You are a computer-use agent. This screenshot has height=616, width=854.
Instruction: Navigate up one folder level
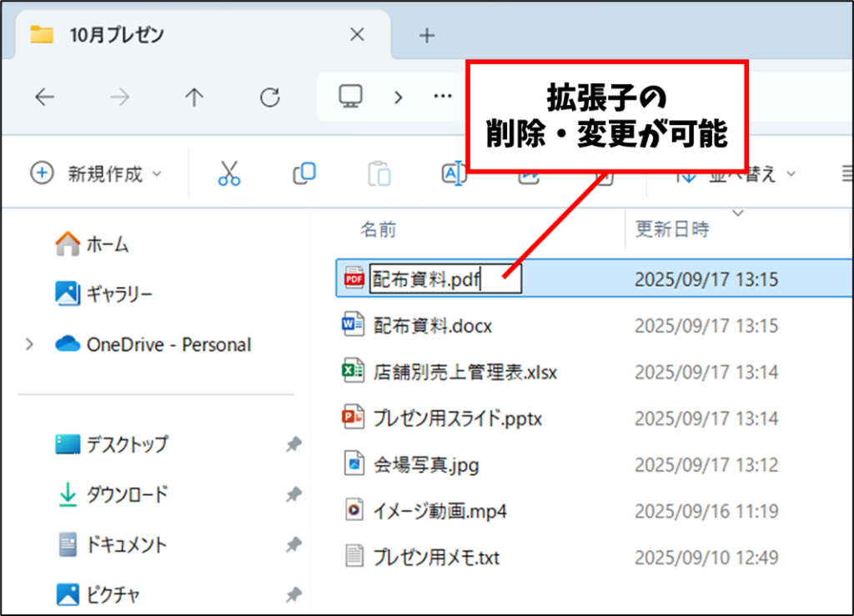[194, 98]
